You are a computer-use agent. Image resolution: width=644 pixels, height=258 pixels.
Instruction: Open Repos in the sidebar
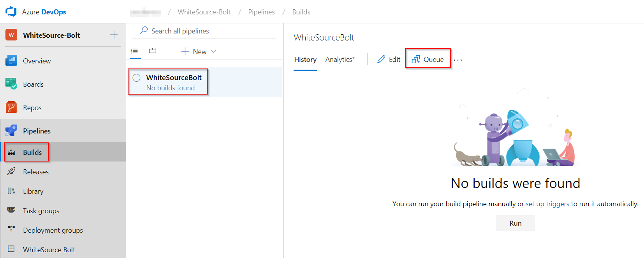pyautogui.click(x=32, y=108)
